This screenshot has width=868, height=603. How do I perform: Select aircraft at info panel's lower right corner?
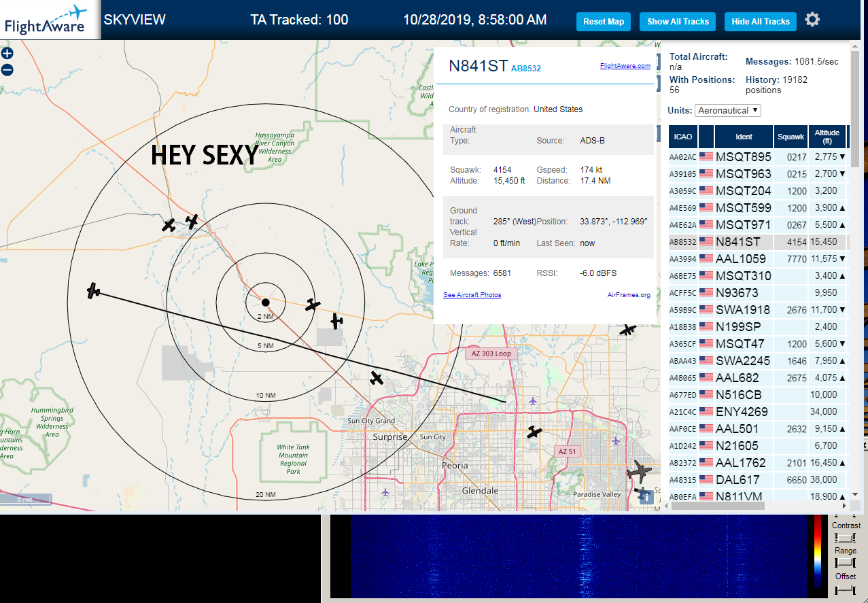[627, 330]
